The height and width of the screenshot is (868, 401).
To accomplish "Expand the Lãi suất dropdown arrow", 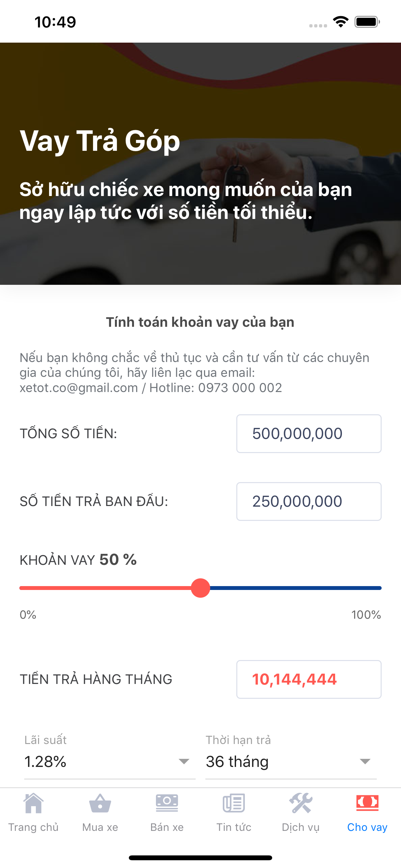I will 184,761.
